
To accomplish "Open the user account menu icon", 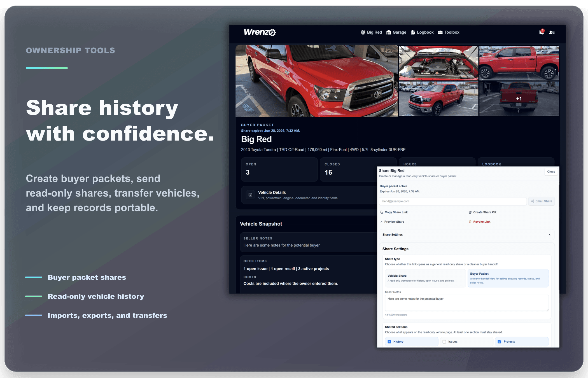I will pos(552,32).
